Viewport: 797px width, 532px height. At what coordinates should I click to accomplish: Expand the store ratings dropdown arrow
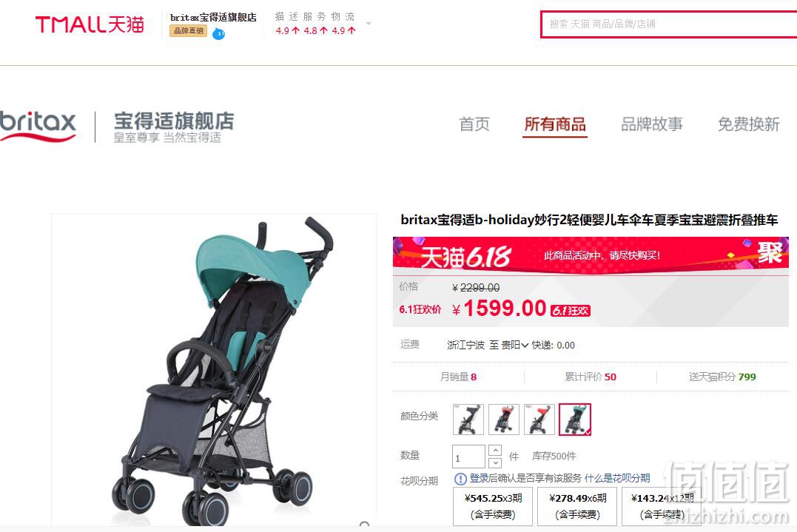[x=369, y=24]
